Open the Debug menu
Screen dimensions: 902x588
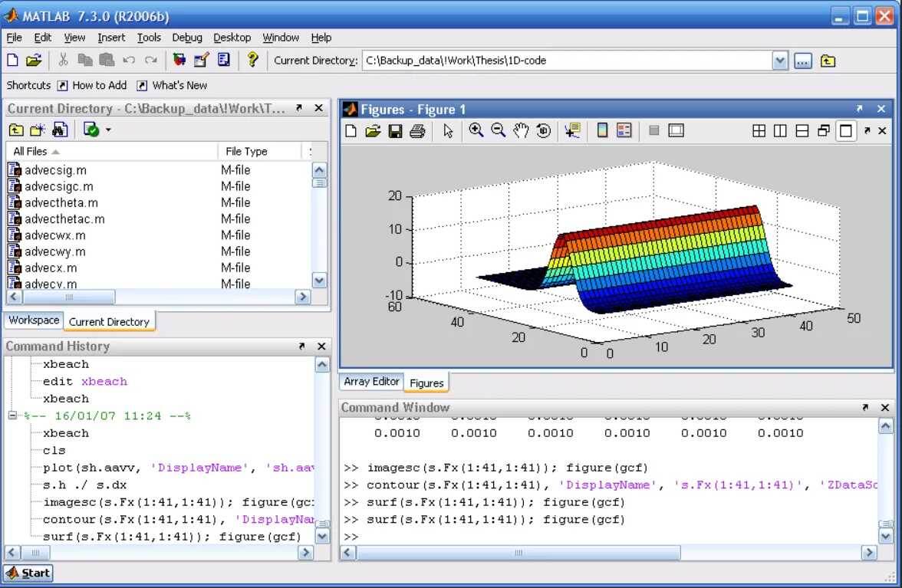tap(187, 38)
